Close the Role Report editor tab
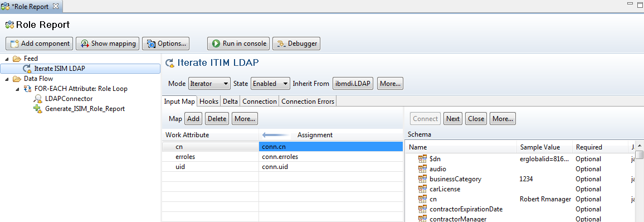 click(x=56, y=6)
